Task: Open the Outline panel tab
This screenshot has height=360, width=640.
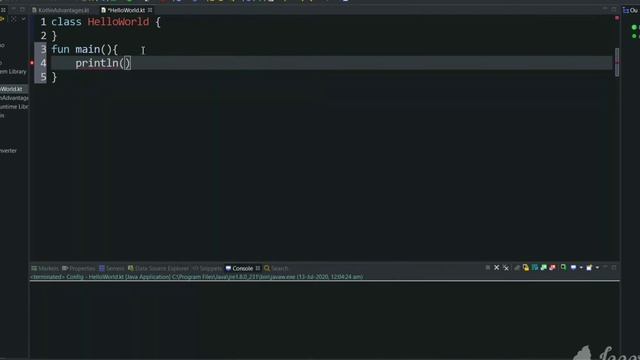Action: 631,10
